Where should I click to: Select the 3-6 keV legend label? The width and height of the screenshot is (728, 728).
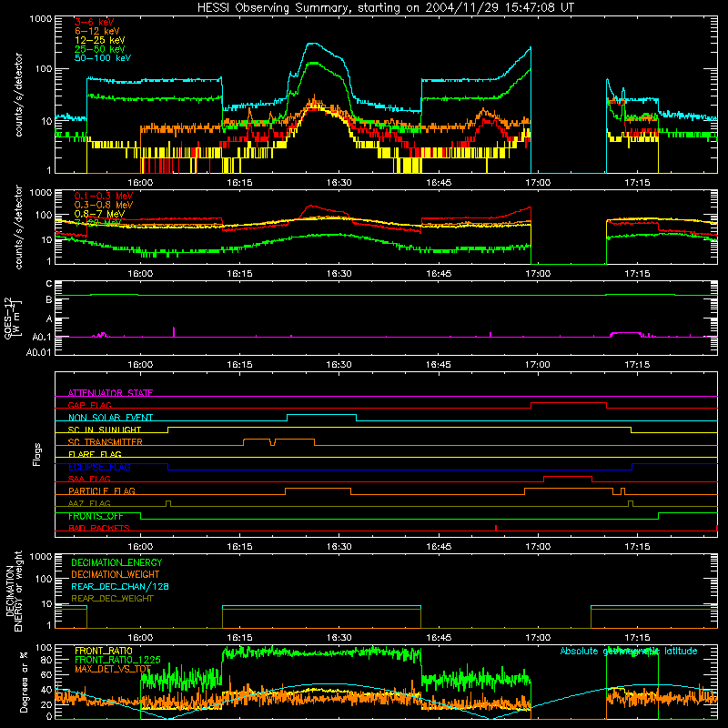point(94,22)
